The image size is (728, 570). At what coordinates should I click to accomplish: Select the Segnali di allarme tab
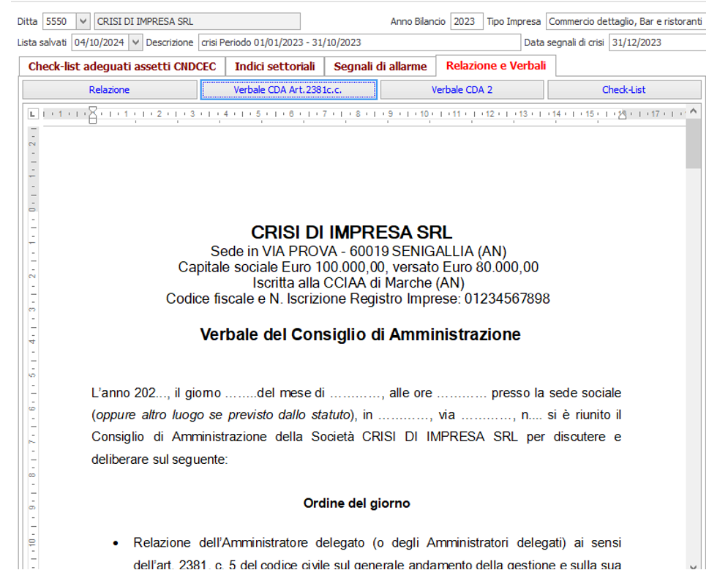tap(380, 67)
